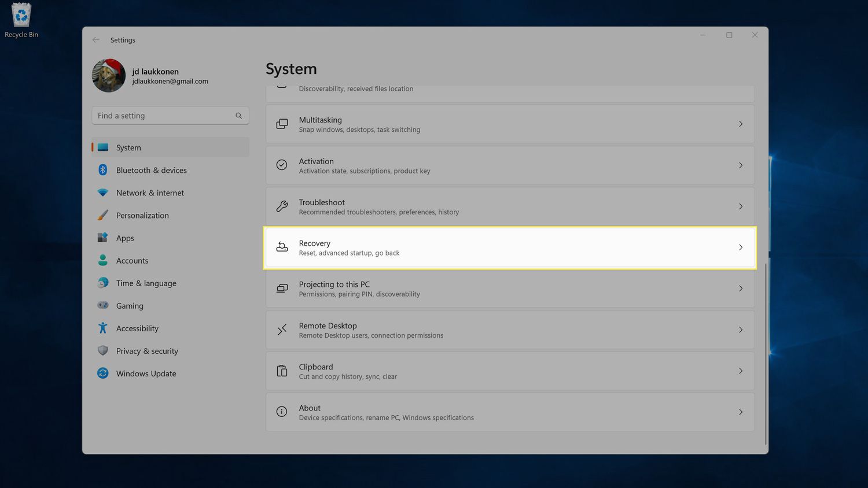
Task: Select Privacy & security in the sidebar
Action: pyautogui.click(x=147, y=351)
